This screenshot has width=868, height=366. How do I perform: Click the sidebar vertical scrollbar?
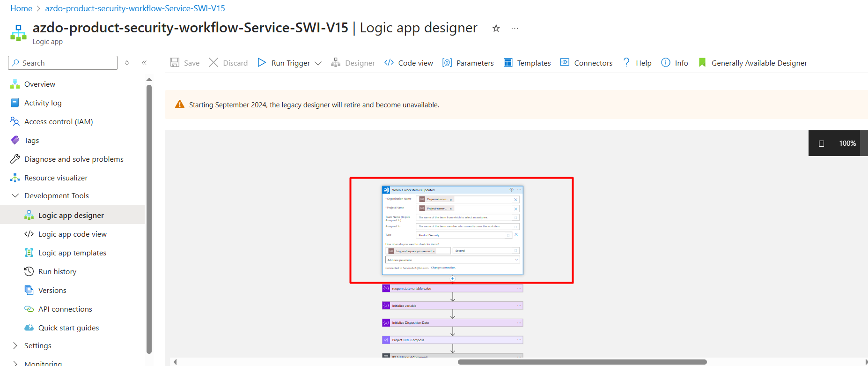pyautogui.click(x=149, y=218)
